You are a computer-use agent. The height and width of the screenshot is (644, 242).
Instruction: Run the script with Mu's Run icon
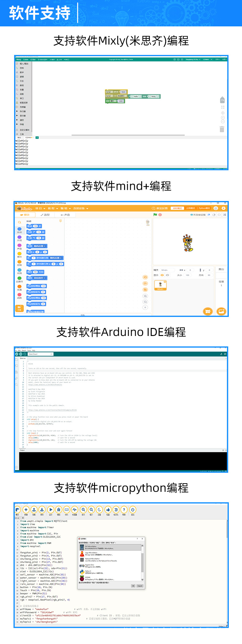[x=51, y=510]
